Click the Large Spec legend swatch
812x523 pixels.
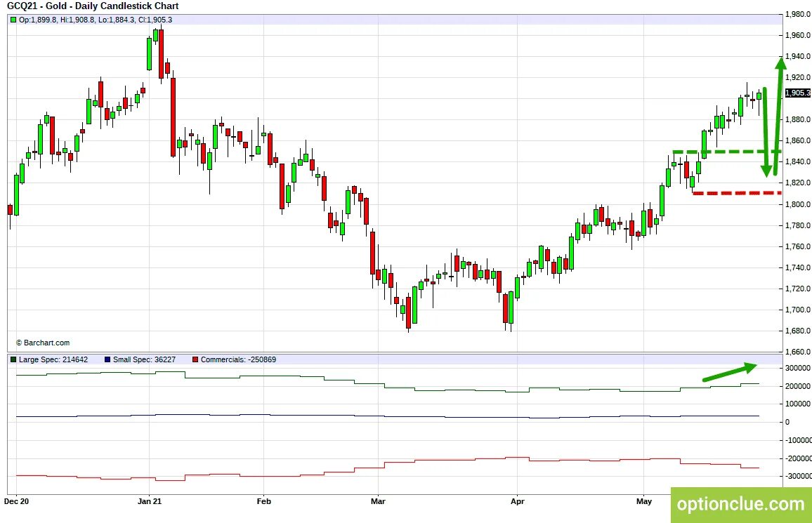coord(13,359)
